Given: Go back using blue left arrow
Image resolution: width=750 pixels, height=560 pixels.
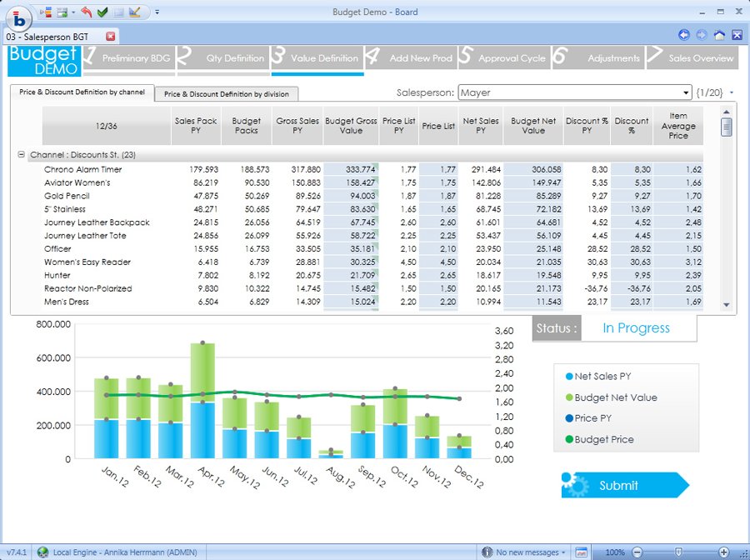Looking at the screenshot, I should [x=684, y=35].
